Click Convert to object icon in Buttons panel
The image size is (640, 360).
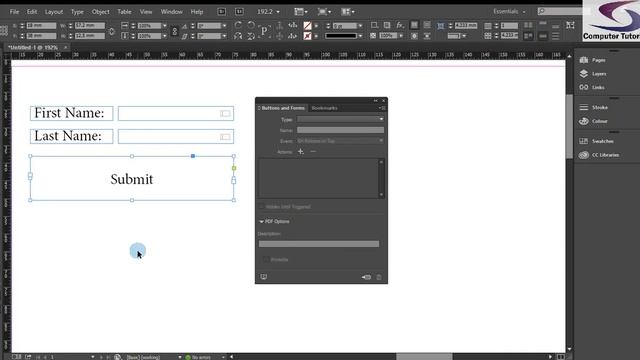366,277
